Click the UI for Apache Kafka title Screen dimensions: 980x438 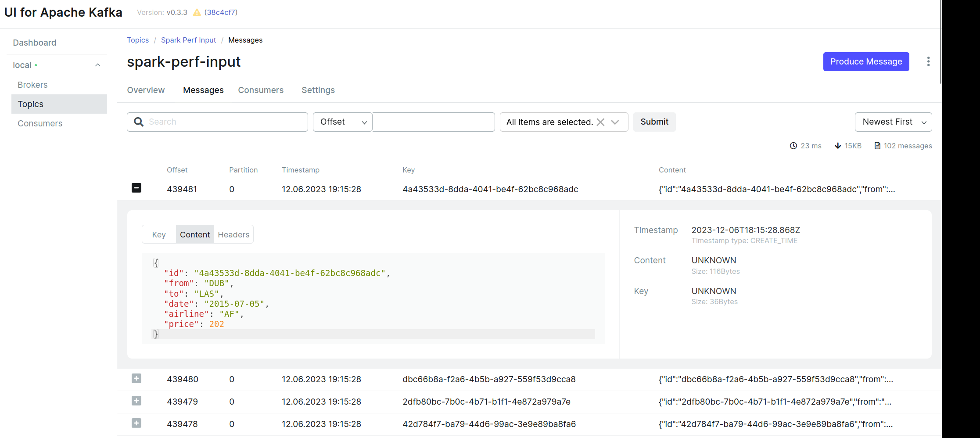(x=63, y=12)
